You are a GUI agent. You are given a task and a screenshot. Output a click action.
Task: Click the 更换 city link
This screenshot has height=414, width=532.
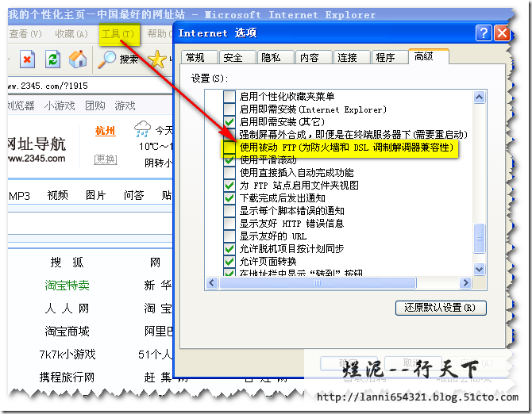pos(106,159)
